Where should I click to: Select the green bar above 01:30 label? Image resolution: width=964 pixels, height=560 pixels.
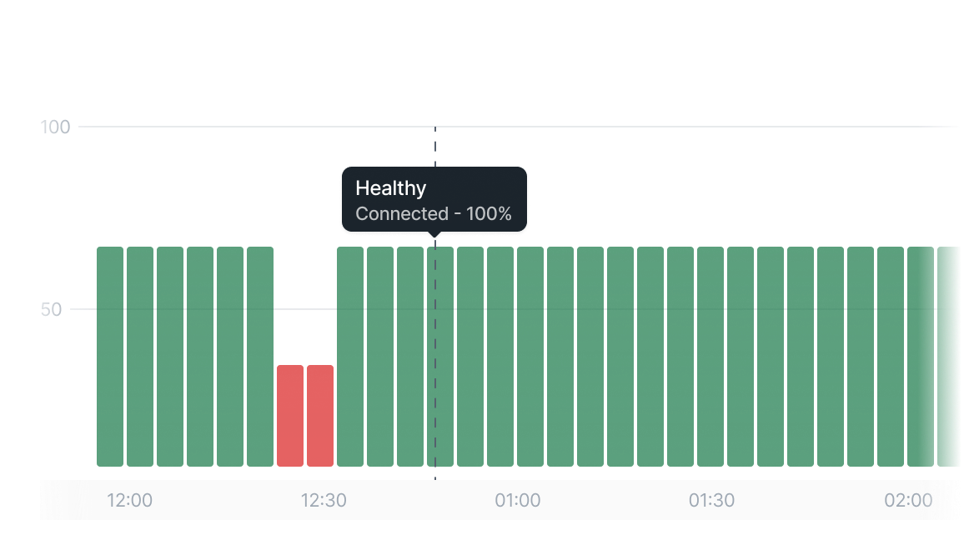710,357
